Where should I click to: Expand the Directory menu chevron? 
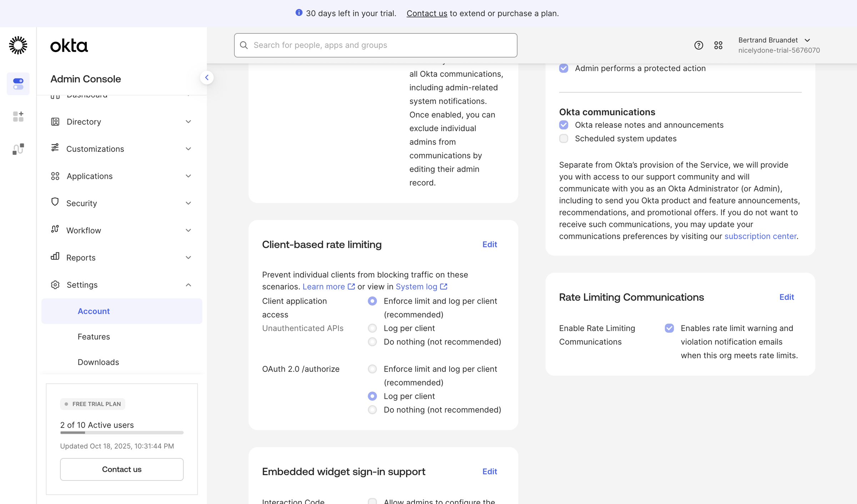coord(188,122)
